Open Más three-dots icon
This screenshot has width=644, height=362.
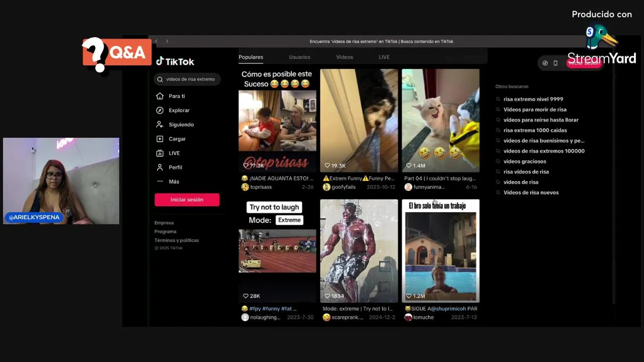(160, 182)
